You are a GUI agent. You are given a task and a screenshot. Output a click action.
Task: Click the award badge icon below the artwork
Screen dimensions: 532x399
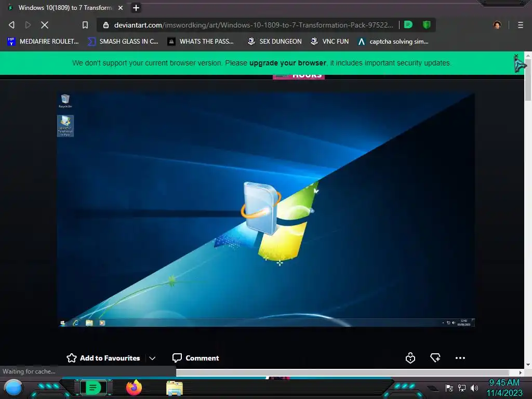coord(410,358)
